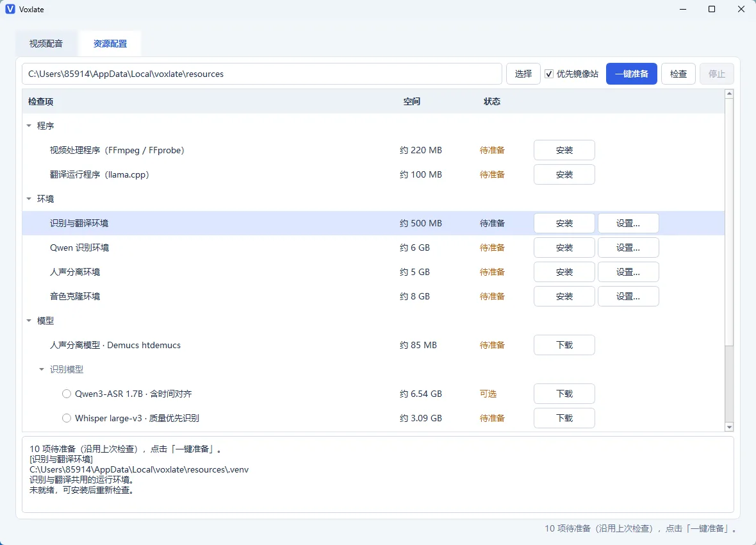
Task: Select the 翻译运行程序 (llama.cpp) row
Action: 373,174
